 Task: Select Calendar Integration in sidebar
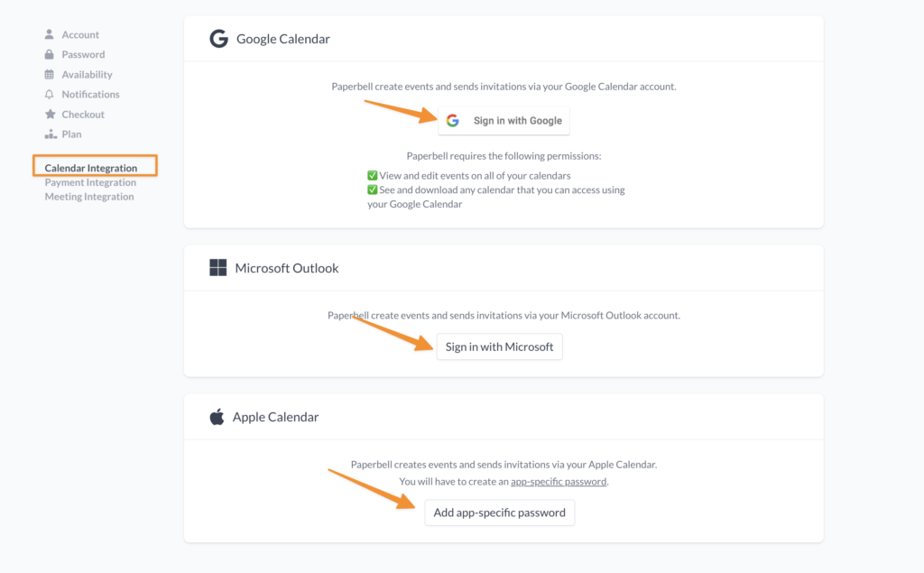91,168
